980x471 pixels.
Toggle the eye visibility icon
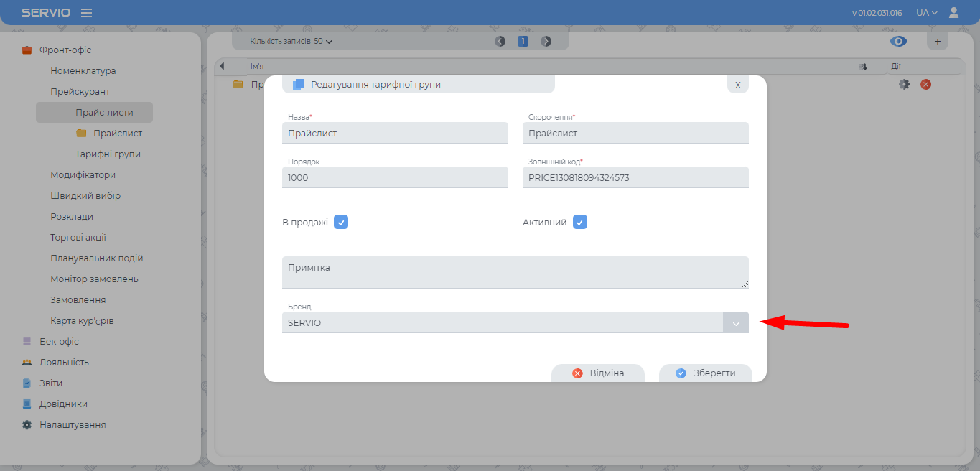click(x=898, y=42)
